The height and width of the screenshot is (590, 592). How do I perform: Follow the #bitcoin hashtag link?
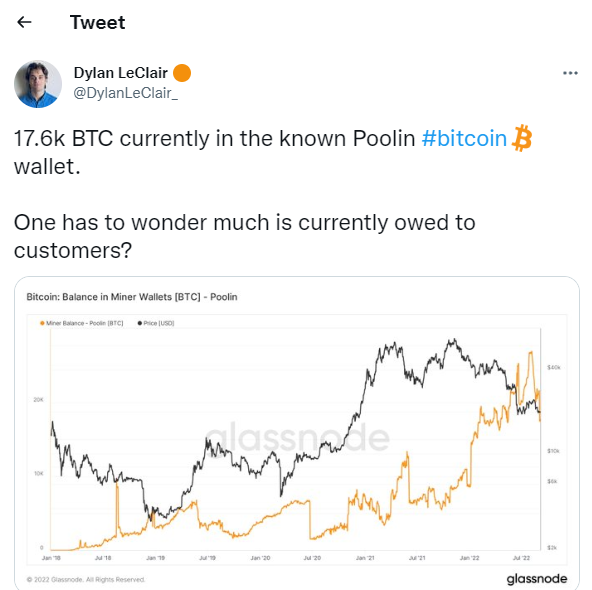pyautogui.click(x=464, y=138)
